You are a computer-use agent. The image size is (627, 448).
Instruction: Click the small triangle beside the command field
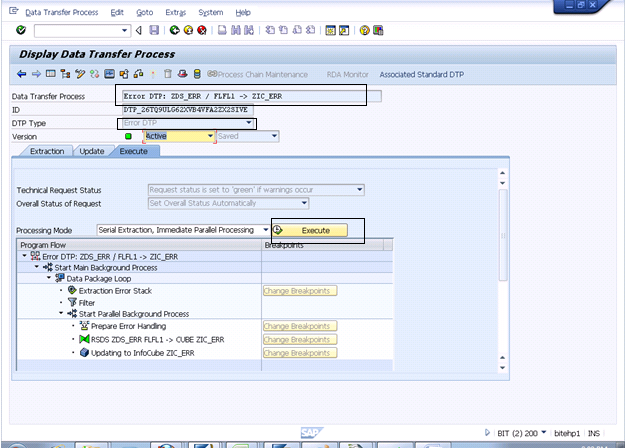pos(139,30)
